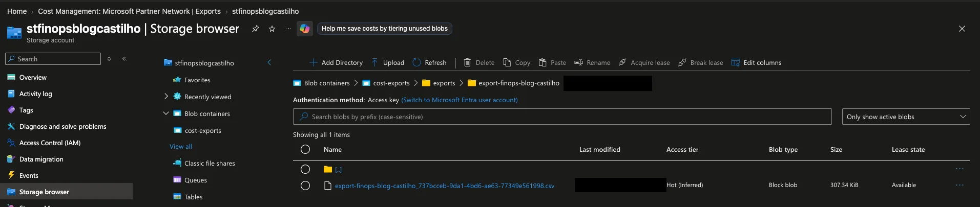The height and width of the screenshot is (207, 980).
Task: Sort by Last modified column
Action: pyautogui.click(x=599, y=149)
